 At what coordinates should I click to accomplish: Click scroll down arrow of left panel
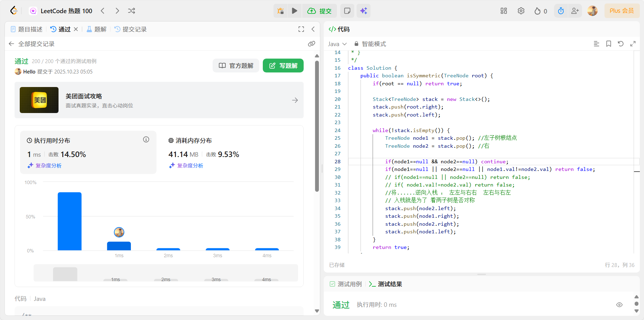pyautogui.click(x=317, y=311)
